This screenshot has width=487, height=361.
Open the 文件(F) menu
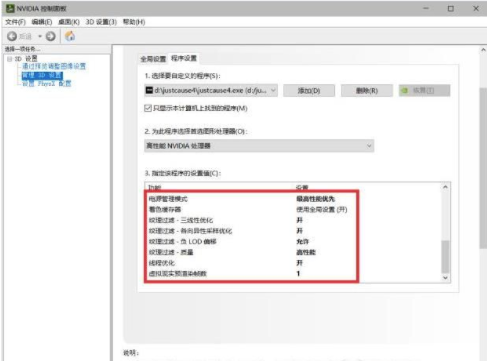coord(15,22)
